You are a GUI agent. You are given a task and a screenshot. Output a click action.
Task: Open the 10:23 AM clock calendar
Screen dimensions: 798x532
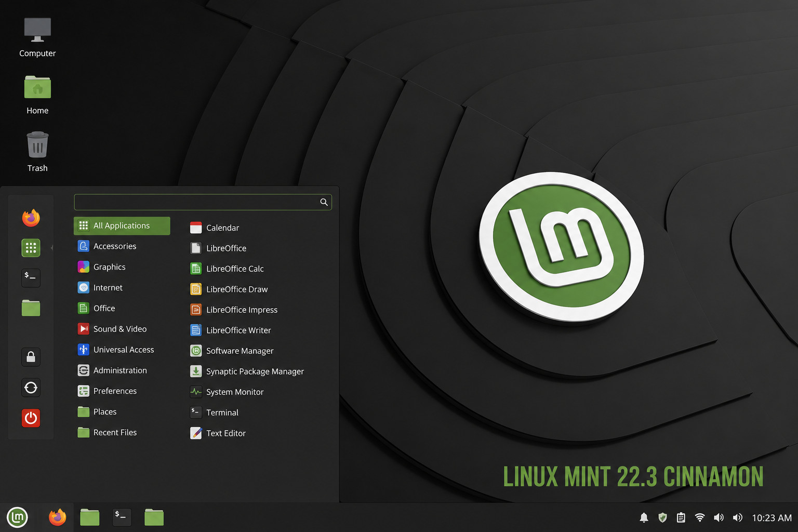click(772, 518)
